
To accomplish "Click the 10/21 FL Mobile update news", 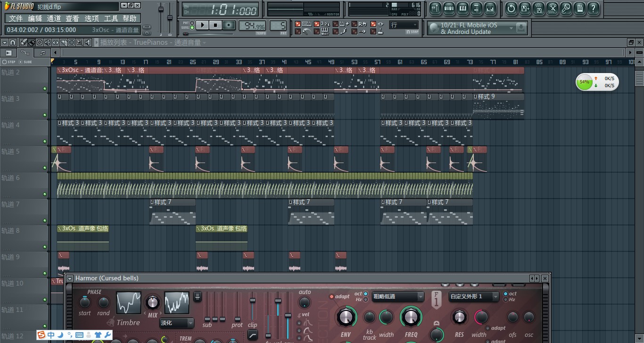I will click(469, 28).
